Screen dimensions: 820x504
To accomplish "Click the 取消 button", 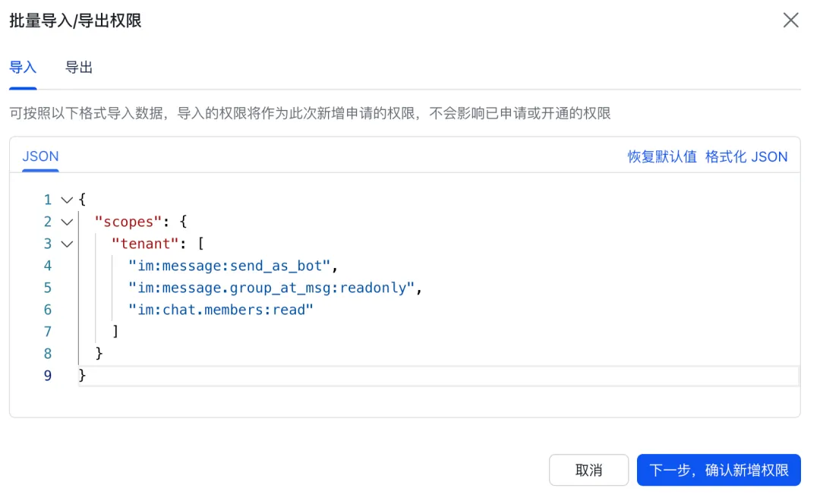I will pyautogui.click(x=588, y=470).
